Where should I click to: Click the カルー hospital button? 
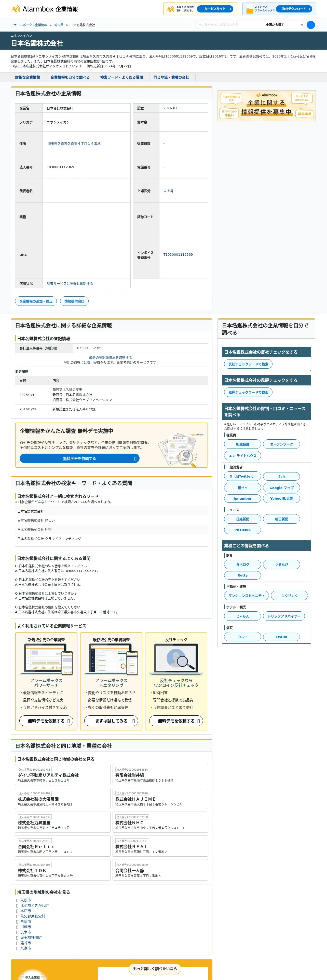coord(242,637)
